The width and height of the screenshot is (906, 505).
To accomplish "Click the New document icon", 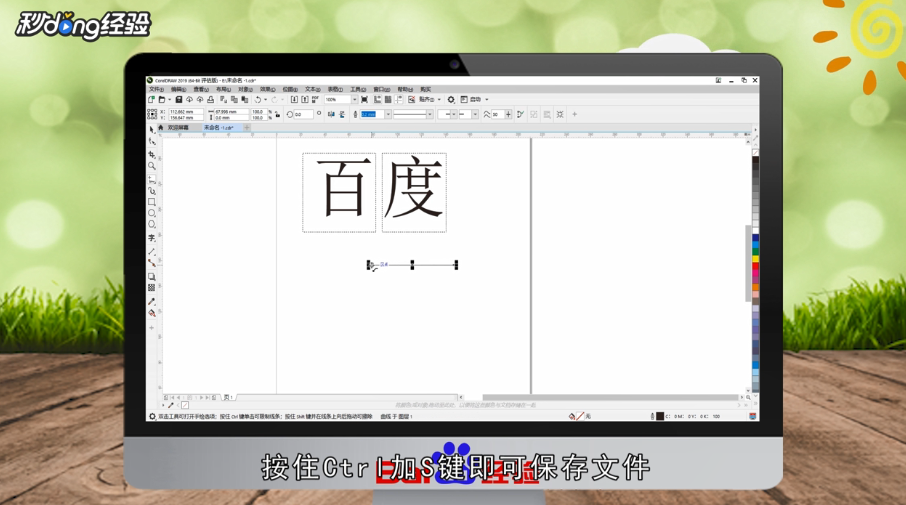I will click(x=151, y=99).
